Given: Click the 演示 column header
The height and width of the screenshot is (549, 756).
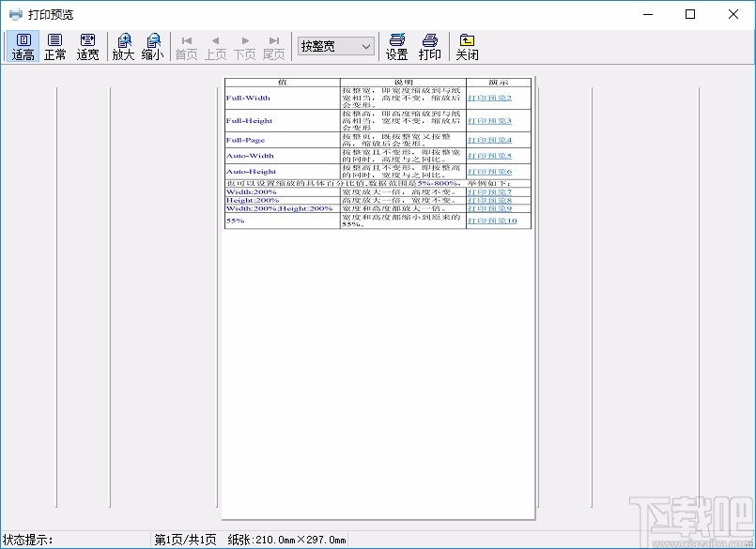Looking at the screenshot, I should click(x=499, y=83).
